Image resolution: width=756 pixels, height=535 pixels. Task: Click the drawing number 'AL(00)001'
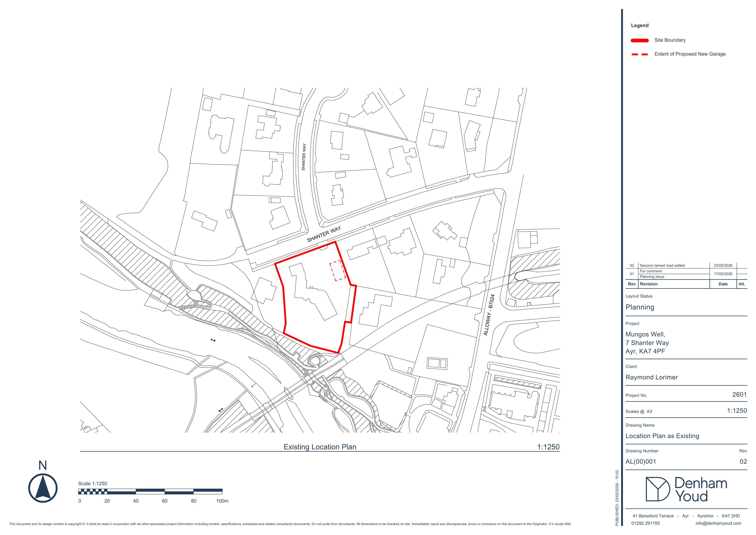pos(641,461)
